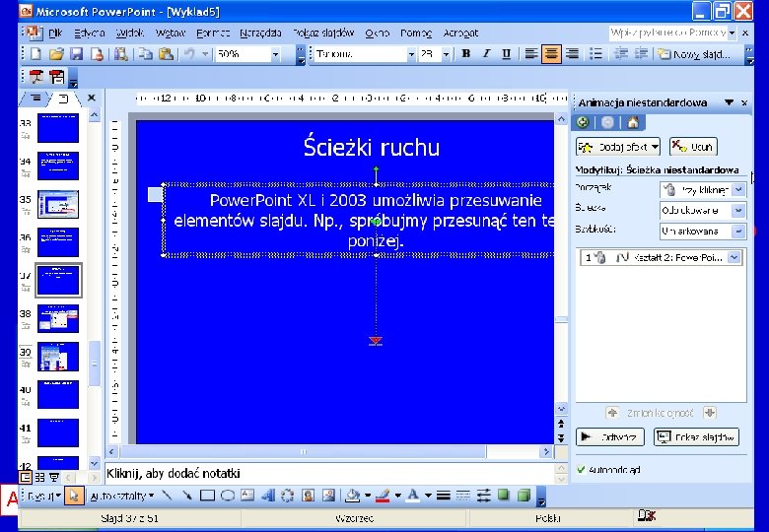Click the Paste clipboard icon

coord(166,54)
